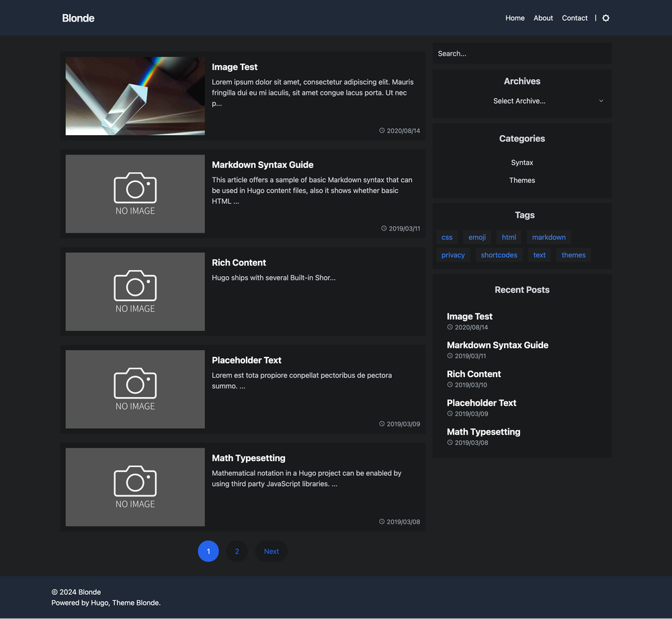Click the clock icon beside 2020/08/14 in main list

tap(382, 130)
